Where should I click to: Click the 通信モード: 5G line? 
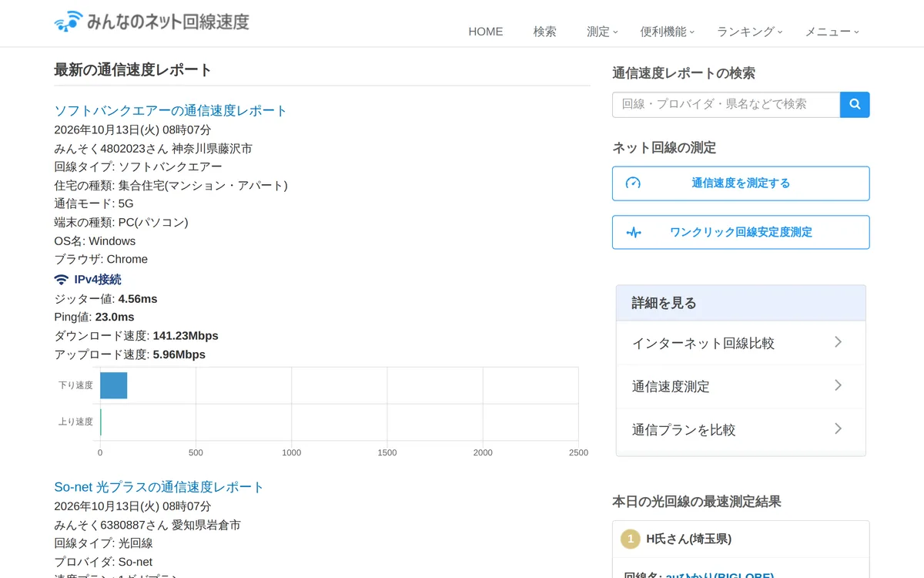click(94, 204)
